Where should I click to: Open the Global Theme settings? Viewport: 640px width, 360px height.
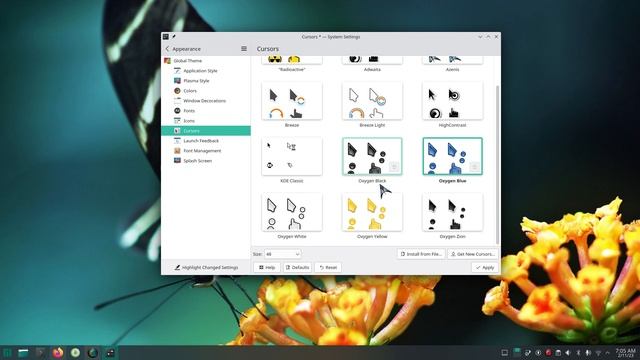(206, 60)
